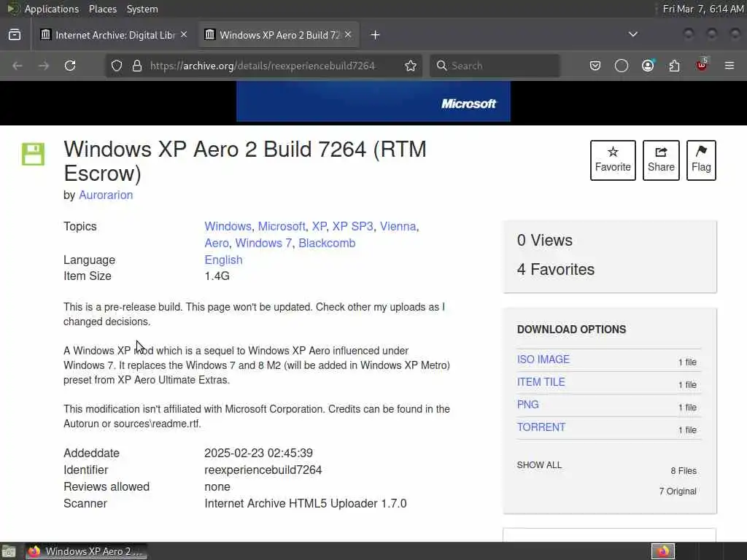Open the Applications menu
Image resolution: width=747 pixels, height=560 pixels.
[52, 9]
